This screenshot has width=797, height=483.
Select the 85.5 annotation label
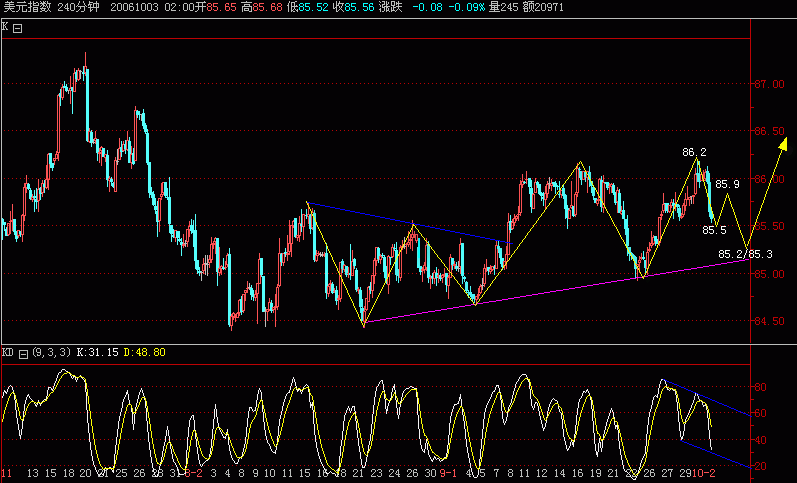pyautogui.click(x=714, y=230)
